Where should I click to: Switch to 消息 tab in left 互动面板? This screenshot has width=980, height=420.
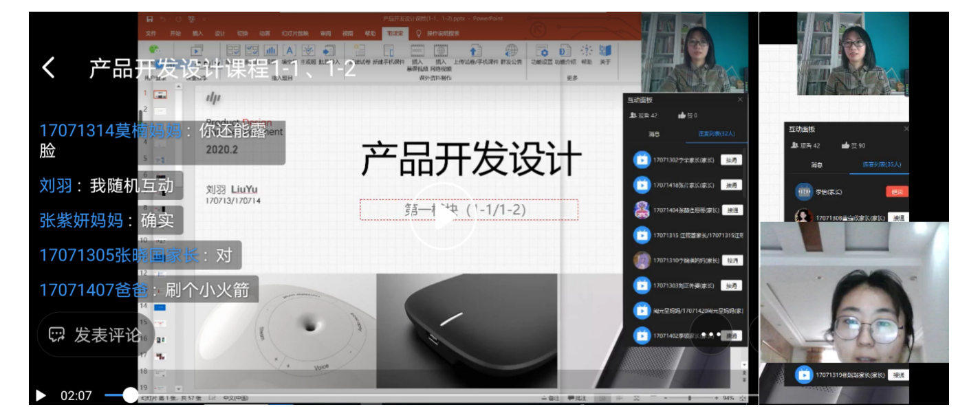[x=654, y=134]
